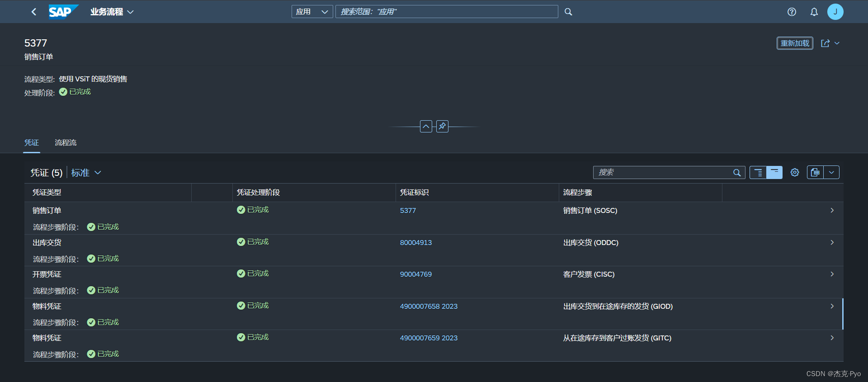Switch to the 凭证 tab

[x=32, y=143]
